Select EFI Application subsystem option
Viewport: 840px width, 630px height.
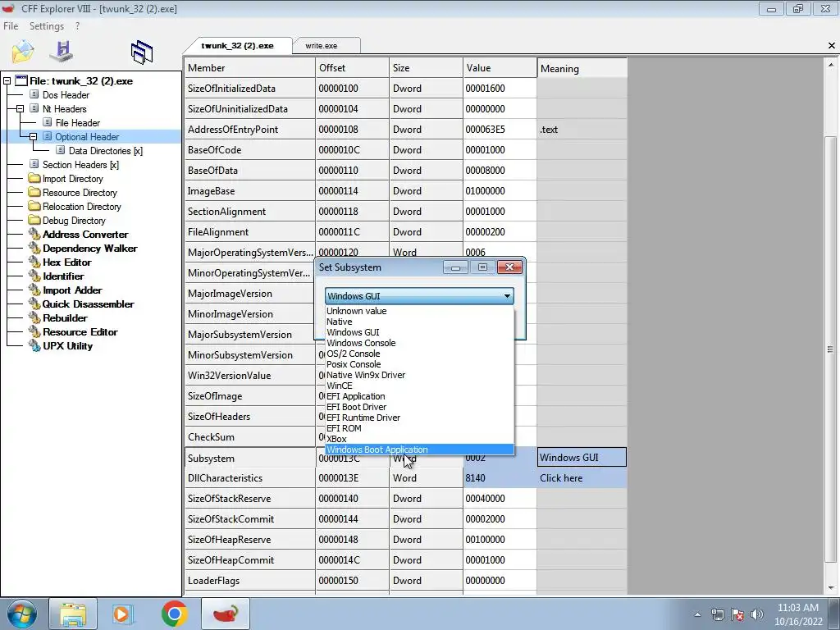(419, 396)
